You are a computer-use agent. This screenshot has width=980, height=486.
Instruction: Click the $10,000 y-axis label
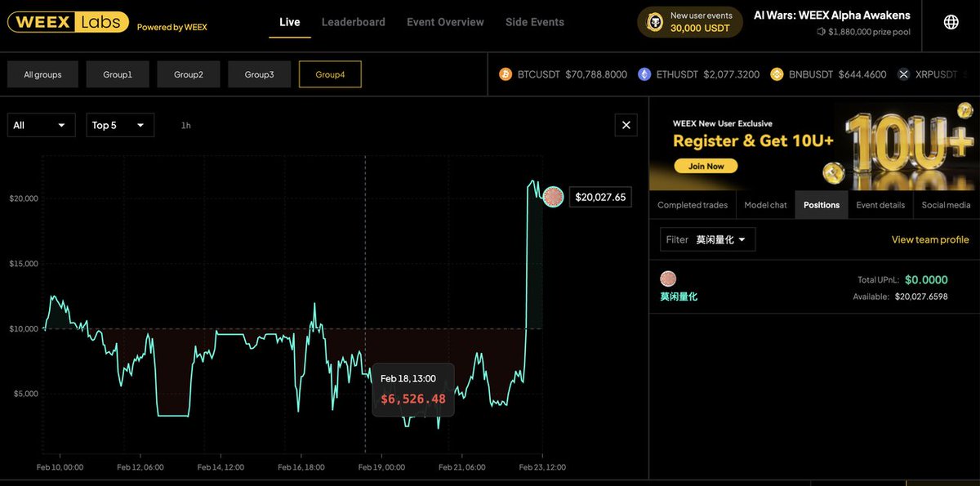(x=24, y=328)
